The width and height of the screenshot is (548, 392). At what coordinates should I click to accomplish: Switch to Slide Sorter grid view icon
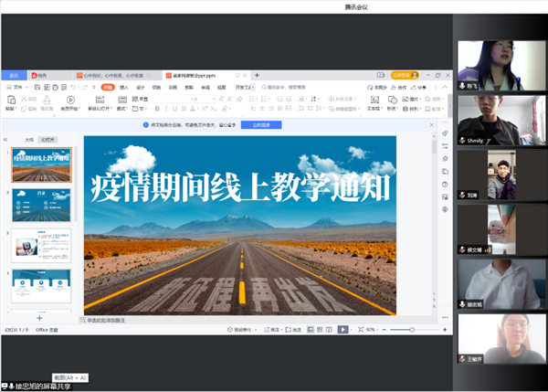(x=320, y=329)
